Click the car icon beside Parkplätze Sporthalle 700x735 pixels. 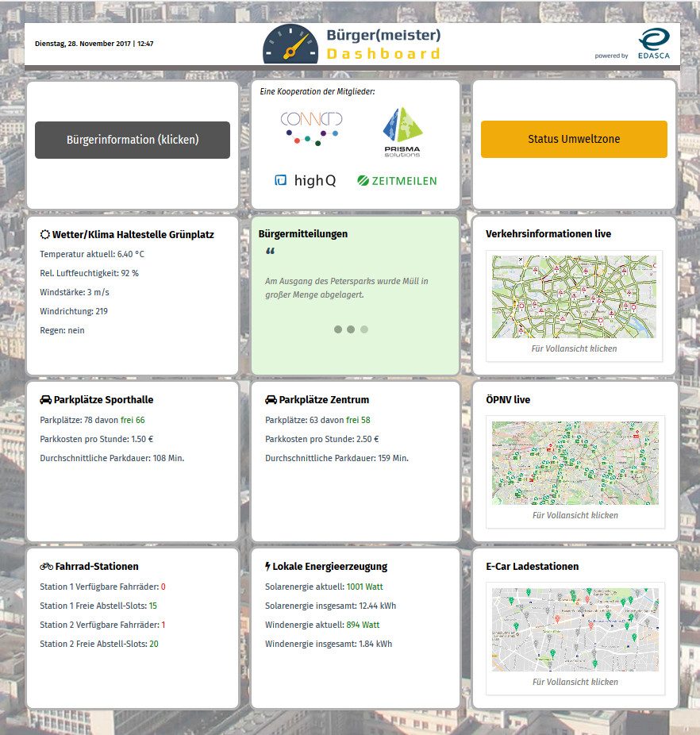[x=46, y=400]
